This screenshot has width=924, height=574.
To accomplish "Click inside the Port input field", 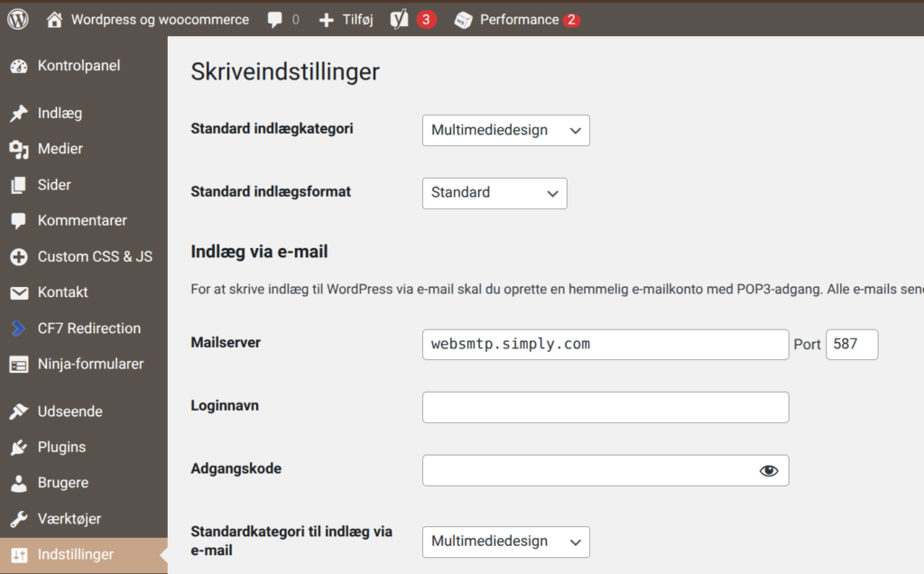I will click(851, 344).
